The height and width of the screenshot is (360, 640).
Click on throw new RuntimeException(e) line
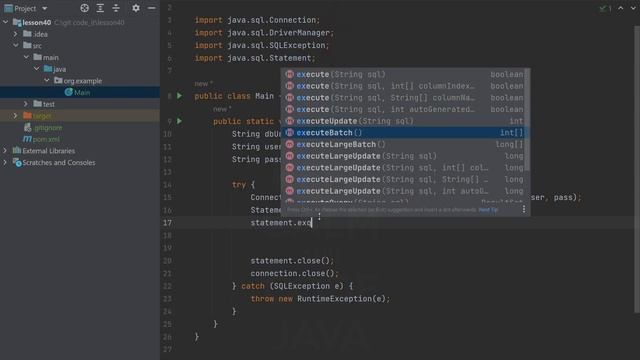coord(320,299)
